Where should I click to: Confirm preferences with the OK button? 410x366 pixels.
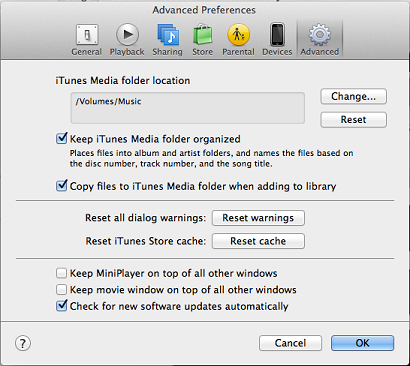click(x=362, y=343)
